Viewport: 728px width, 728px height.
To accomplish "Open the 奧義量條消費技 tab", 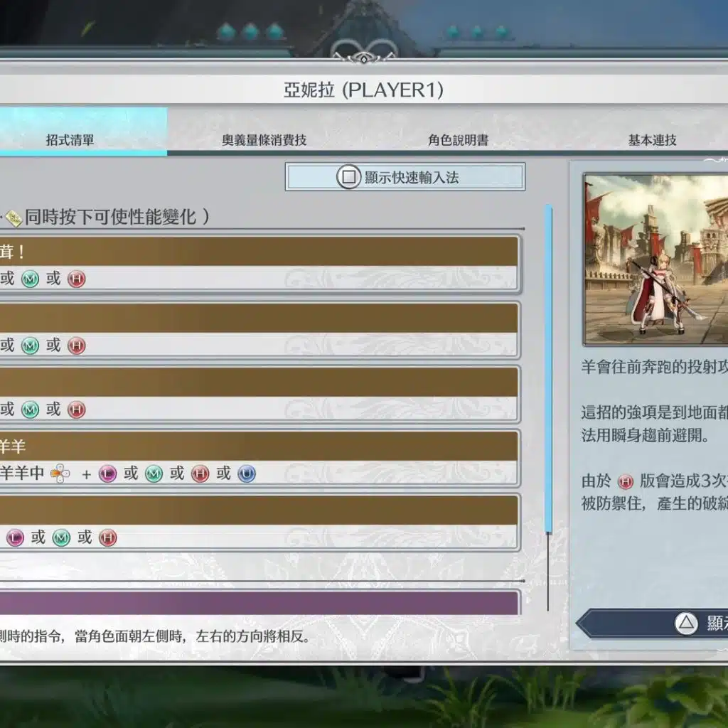I will pos(264,140).
